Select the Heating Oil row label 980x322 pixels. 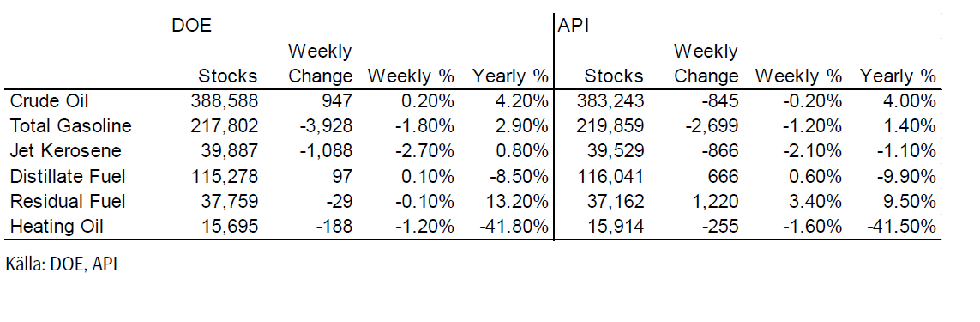(x=57, y=226)
